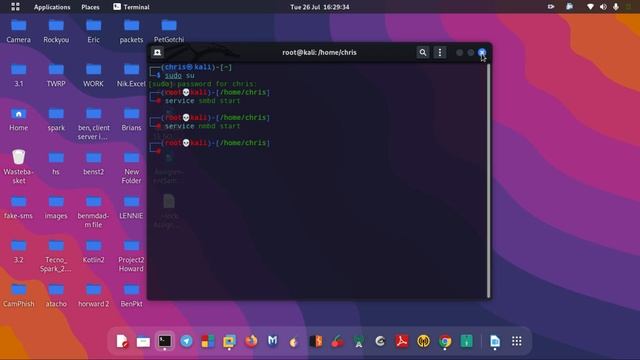
Task: Select the packets desktop folder
Action: [x=131, y=31]
